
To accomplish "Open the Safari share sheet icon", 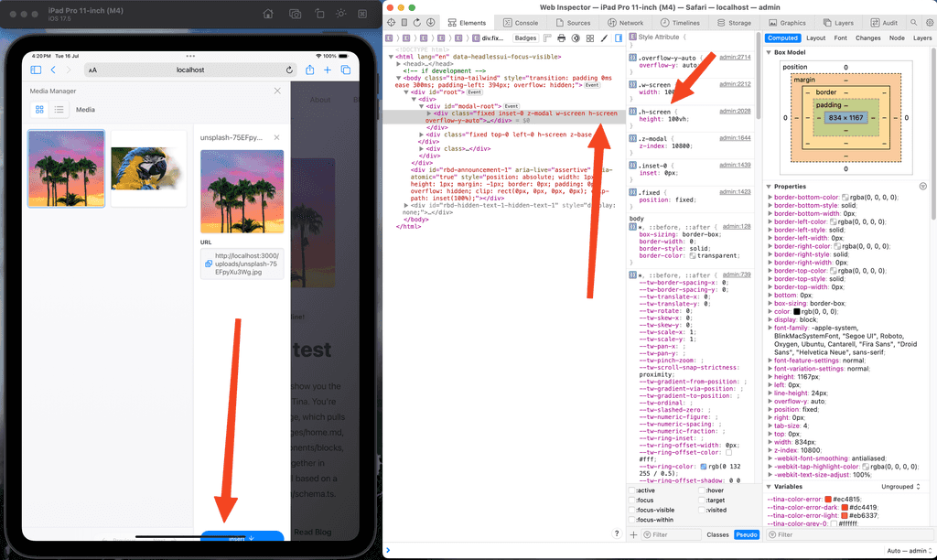I will click(310, 70).
